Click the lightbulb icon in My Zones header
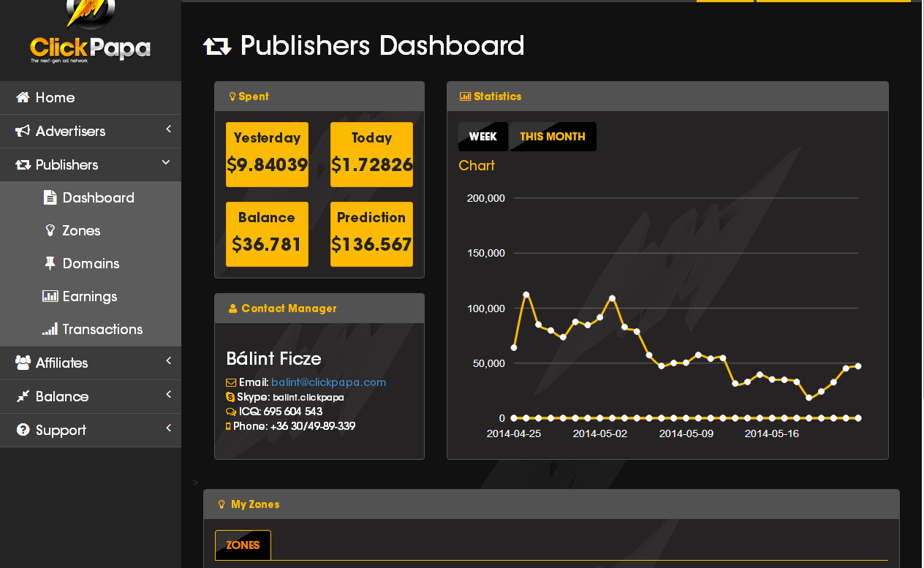Image resolution: width=924 pixels, height=568 pixels. pyautogui.click(x=221, y=504)
